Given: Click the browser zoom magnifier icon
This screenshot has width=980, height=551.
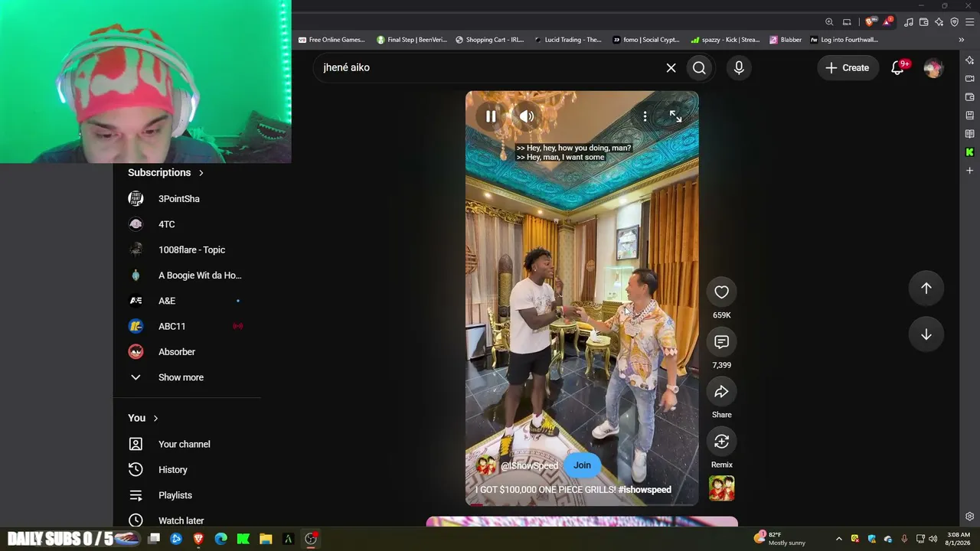Looking at the screenshot, I should [x=829, y=22].
